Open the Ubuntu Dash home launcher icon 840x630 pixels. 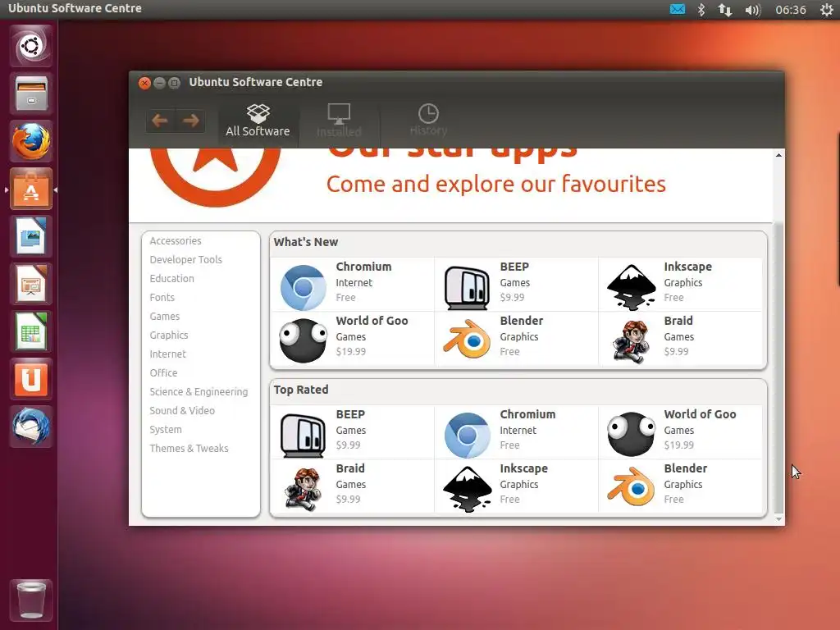[30, 46]
